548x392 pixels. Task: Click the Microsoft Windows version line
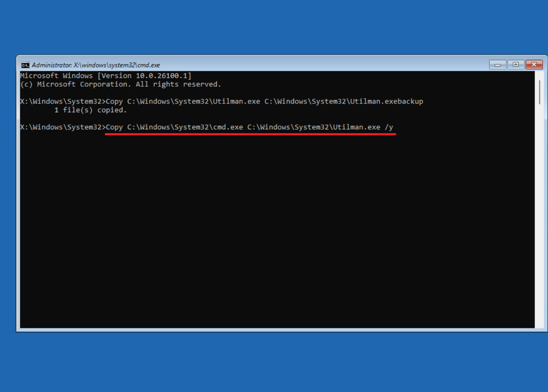point(106,75)
